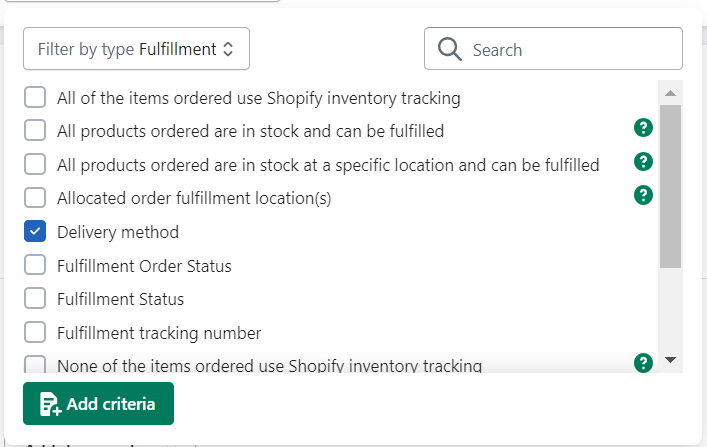Click the criteria list scrollbar thumb
Screen dimensions: 707x447
[670, 187]
